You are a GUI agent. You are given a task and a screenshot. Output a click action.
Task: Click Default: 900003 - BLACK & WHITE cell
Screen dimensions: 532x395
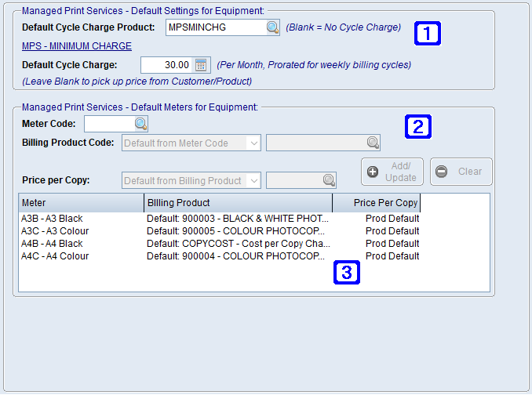tap(238, 219)
